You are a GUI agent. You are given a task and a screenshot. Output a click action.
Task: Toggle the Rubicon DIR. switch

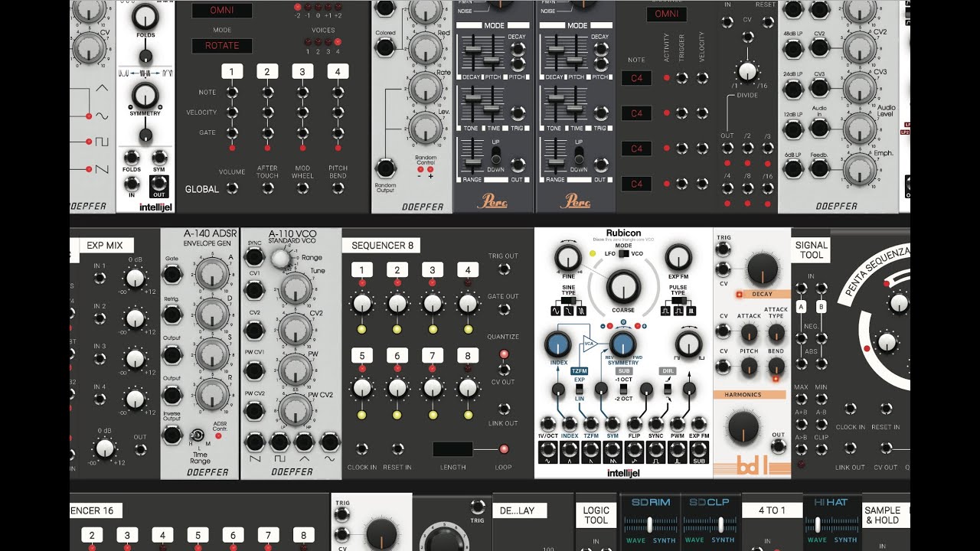pos(668,390)
